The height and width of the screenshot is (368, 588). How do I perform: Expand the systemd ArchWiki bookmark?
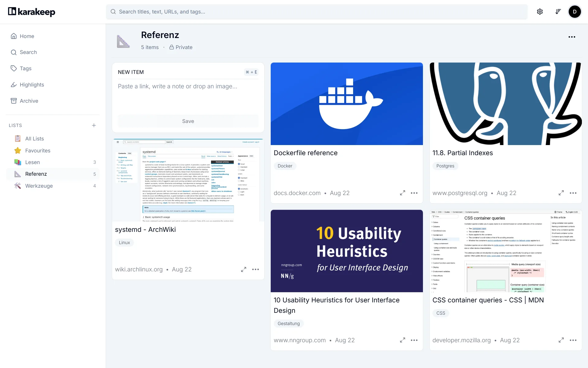pyautogui.click(x=243, y=269)
